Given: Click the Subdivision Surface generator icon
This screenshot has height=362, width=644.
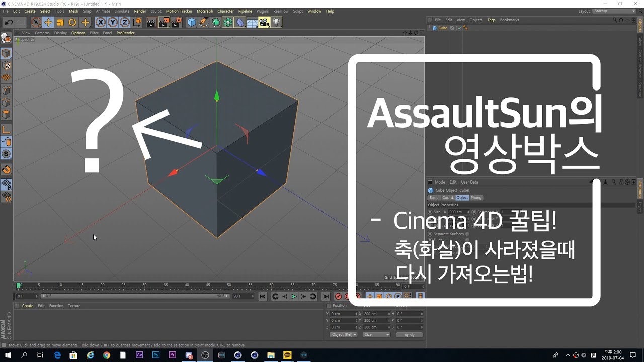Looking at the screenshot, I should tap(216, 22).
